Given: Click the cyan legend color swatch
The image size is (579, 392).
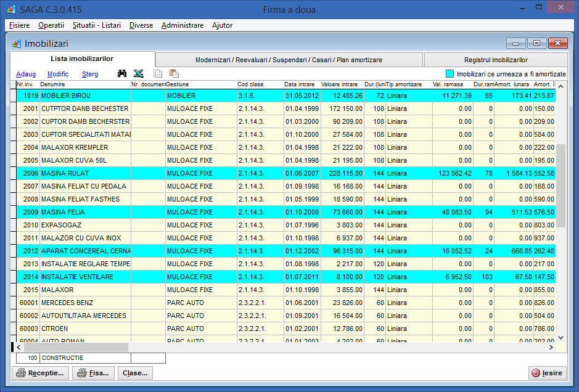Looking at the screenshot, I should click(x=450, y=73).
